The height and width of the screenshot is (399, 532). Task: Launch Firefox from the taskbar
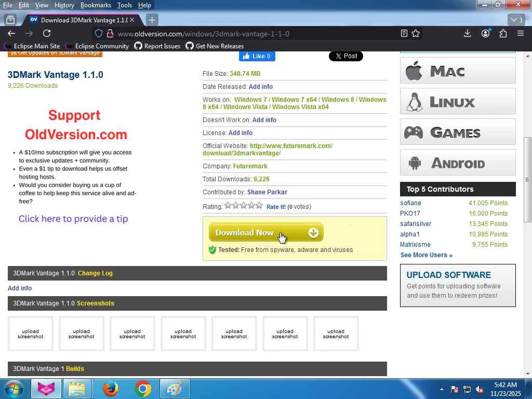(111, 389)
